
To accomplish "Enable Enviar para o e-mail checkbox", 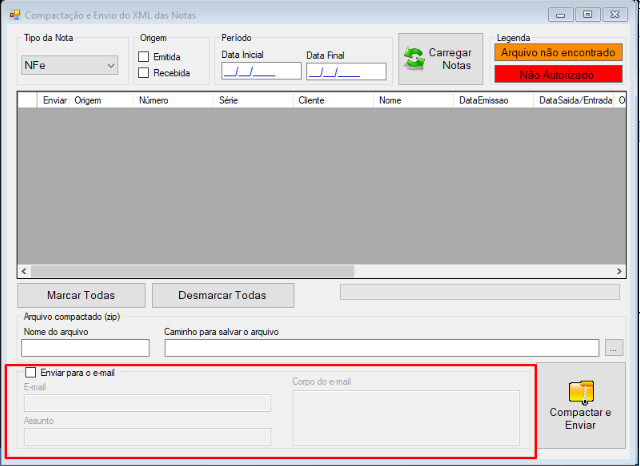I will tap(31, 372).
